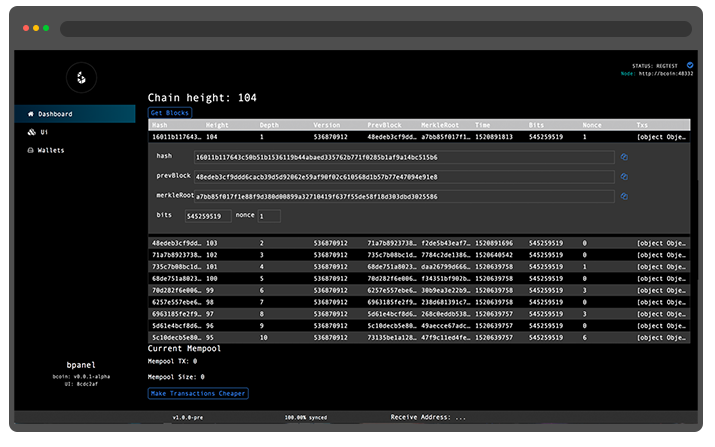The width and height of the screenshot is (715, 447).
Task: Click the prevBlock input field
Action: pyautogui.click(x=404, y=177)
